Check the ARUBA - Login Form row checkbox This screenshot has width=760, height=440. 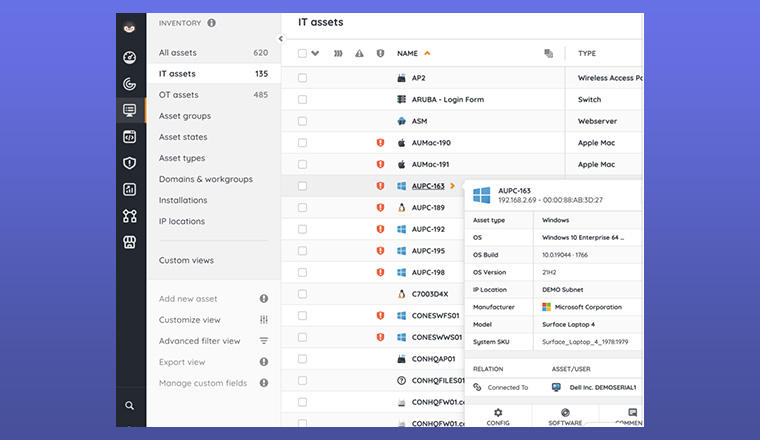tap(302, 100)
